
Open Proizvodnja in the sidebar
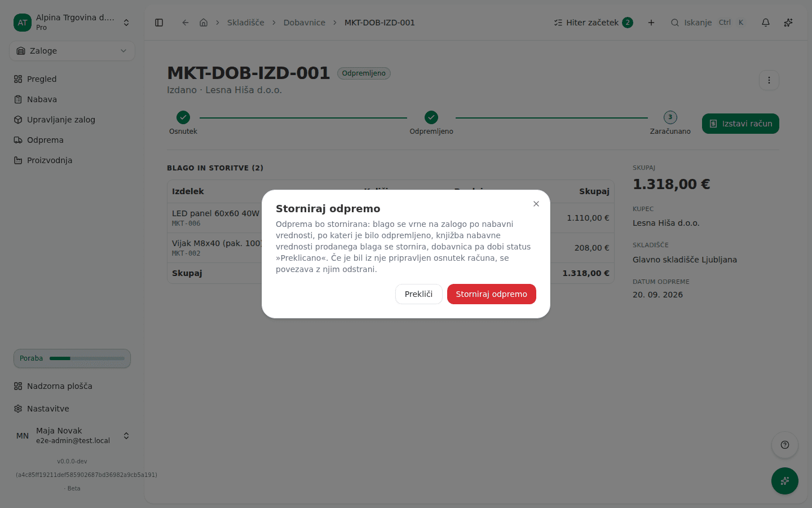pyautogui.click(x=72, y=160)
